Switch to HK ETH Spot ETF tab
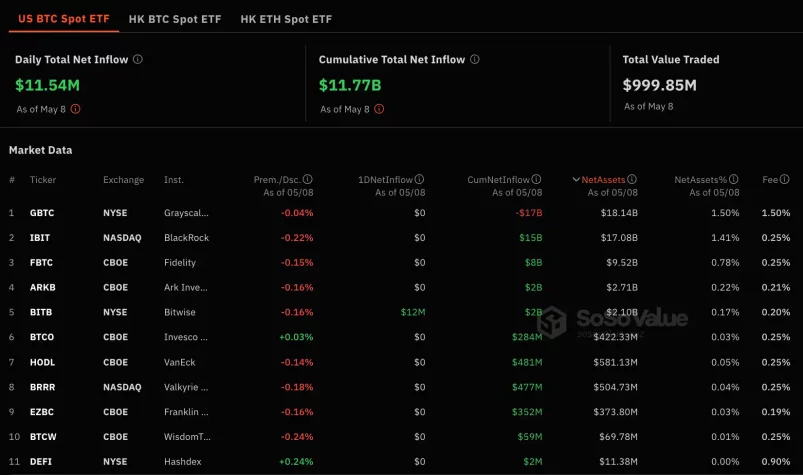Image resolution: width=803 pixels, height=475 pixels. click(x=286, y=19)
